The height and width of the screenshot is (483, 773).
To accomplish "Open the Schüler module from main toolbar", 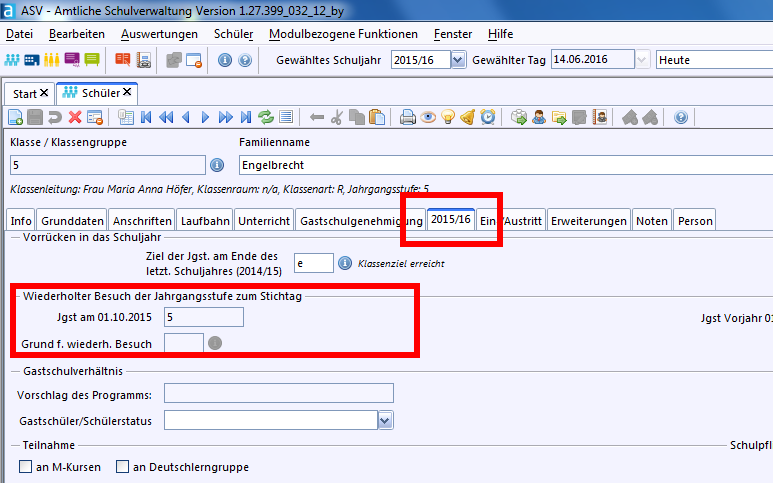I will pyautogui.click(x=12, y=60).
